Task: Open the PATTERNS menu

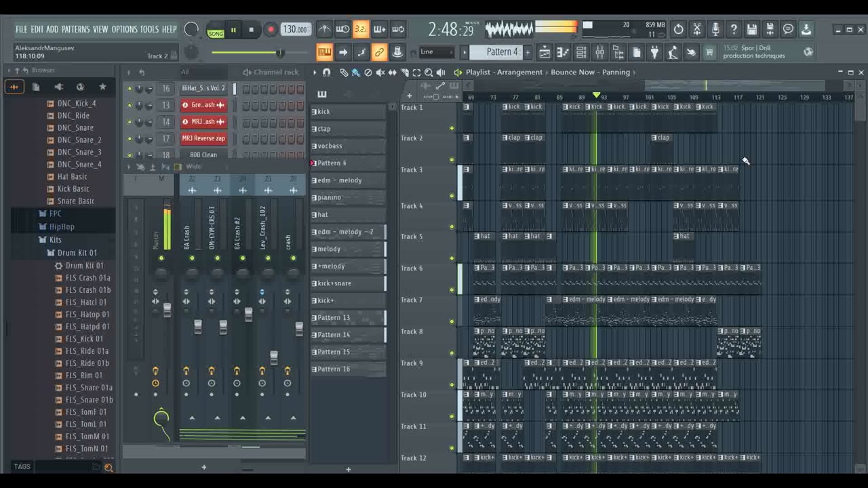Action: click(x=75, y=29)
